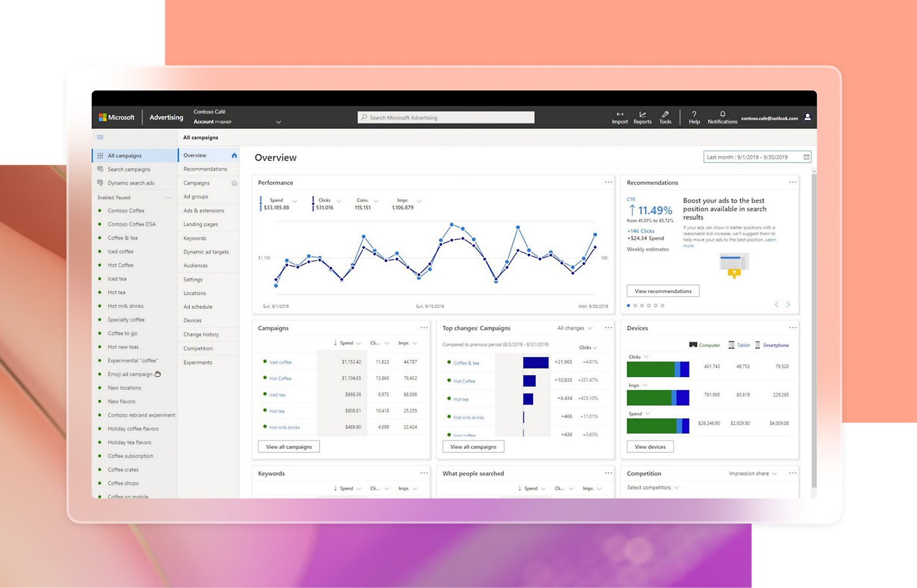Toggle the hamburger navigation menu icon
The height and width of the screenshot is (588, 917).
100,138
